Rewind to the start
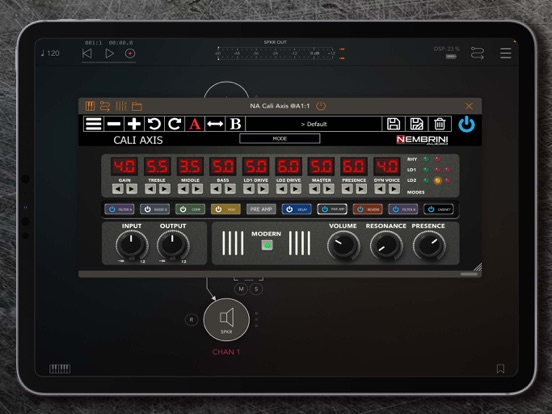The height and width of the screenshot is (414, 552). pyautogui.click(x=87, y=54)
